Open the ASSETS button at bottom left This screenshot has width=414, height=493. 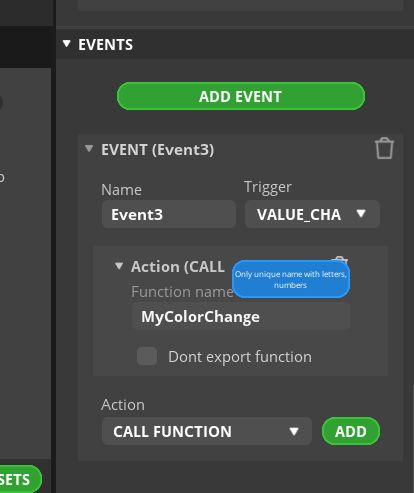click(20, 479)
